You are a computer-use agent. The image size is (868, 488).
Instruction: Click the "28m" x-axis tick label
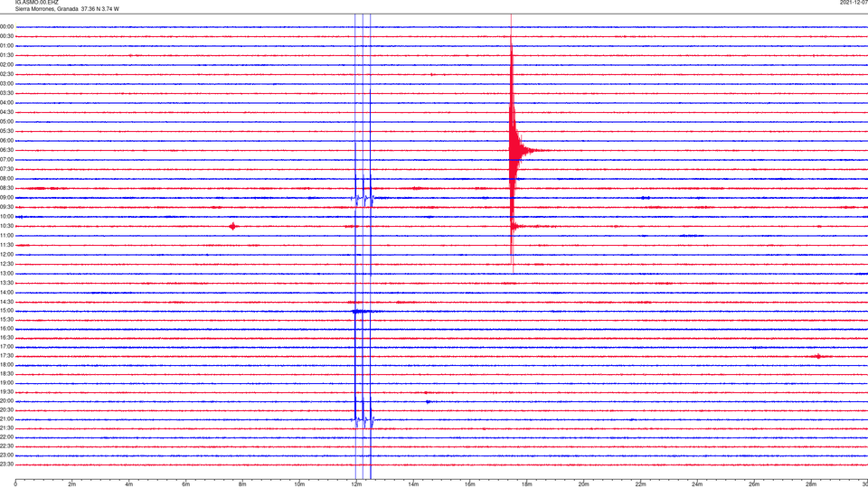click(x=811, y=484)
